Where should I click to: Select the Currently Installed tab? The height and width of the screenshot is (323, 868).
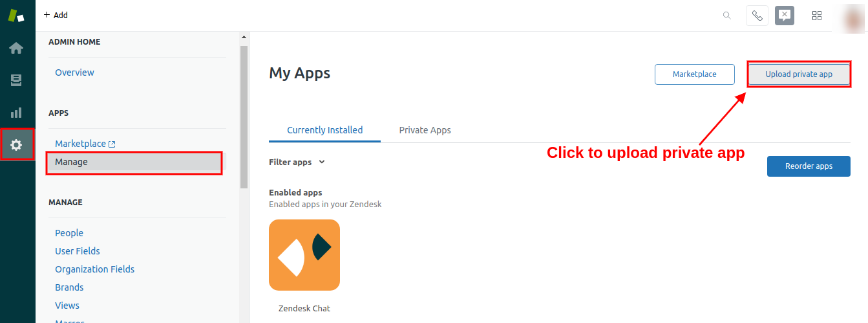coord(324,130)
